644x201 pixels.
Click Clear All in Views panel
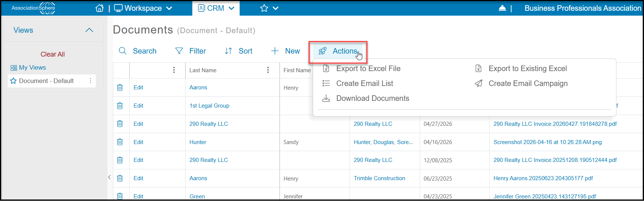point(53,54)
